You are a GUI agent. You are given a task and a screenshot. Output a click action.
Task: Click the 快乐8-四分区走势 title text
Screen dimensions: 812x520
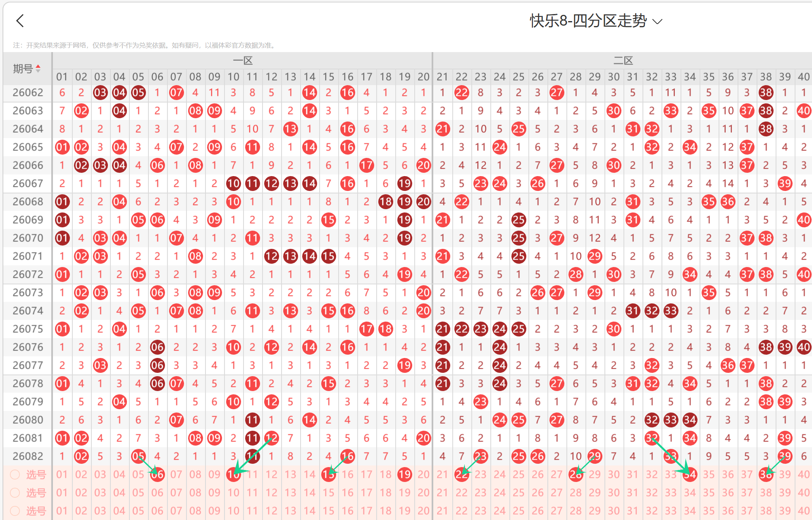pyautogui.click(x=588, y=21)
